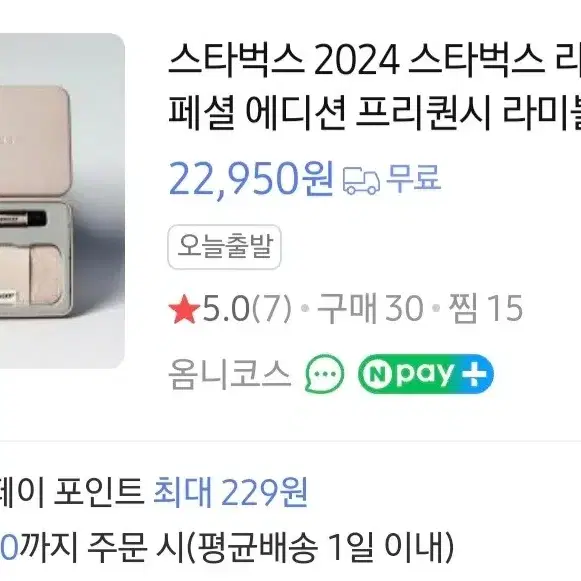Open the green chat talk icon
Image resolution: width=581 pixels, height=581 pixels.
(325, 374)
